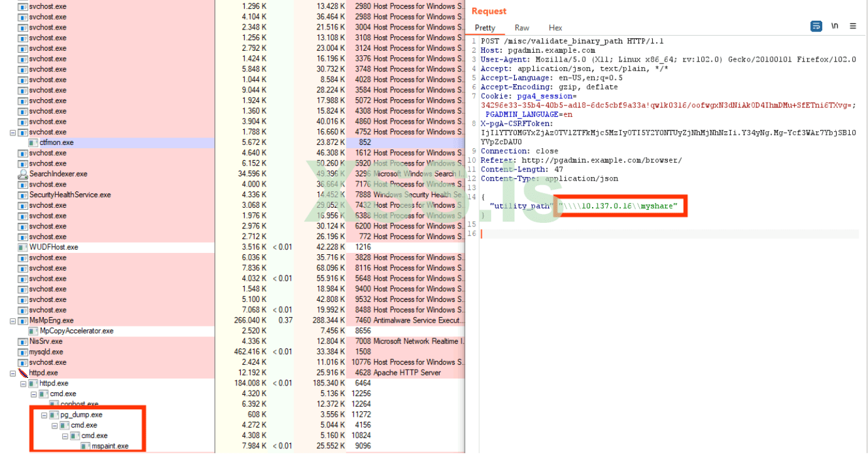
Task: Click the 'Microsoft Windows Search I...' description
Action: (418, 174)
